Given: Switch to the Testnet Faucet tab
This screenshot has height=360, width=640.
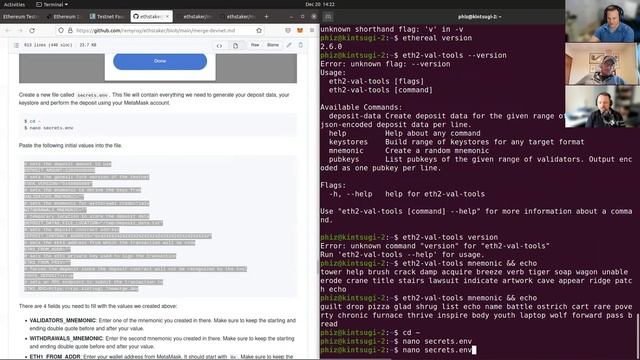Looking at the screenshot, I should [108, 17].
